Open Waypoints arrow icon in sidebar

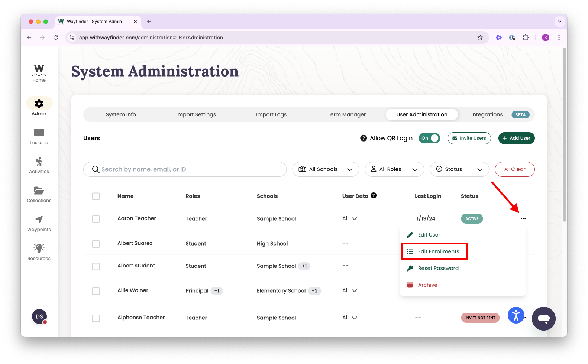click(x=39, y=220)
